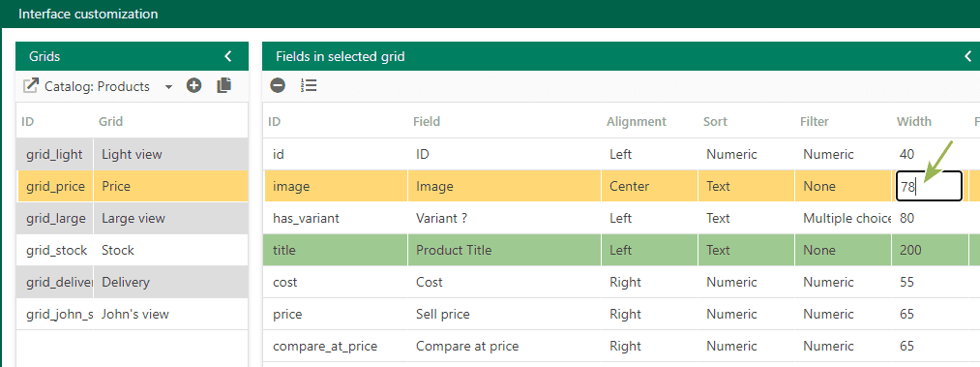Viewport: 980px width, 367px height.
Task: Collapse the Fields in selected grid panel
Action: coord(968,56)
